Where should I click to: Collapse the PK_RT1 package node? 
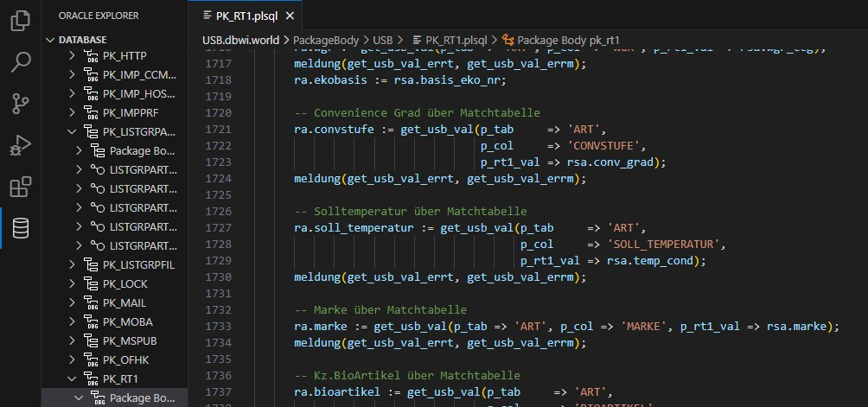coord(73,379)
